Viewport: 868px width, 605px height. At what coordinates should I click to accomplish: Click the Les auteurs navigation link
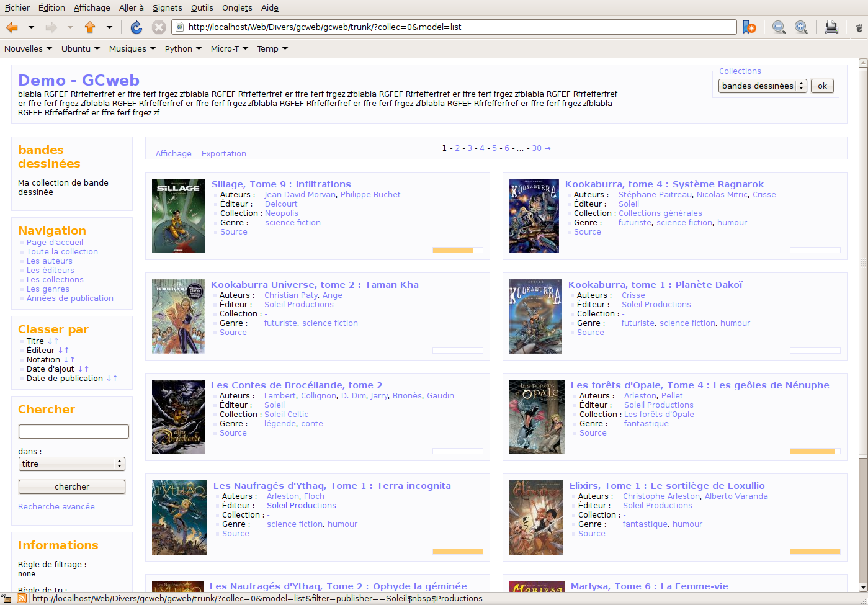[50, 261]
